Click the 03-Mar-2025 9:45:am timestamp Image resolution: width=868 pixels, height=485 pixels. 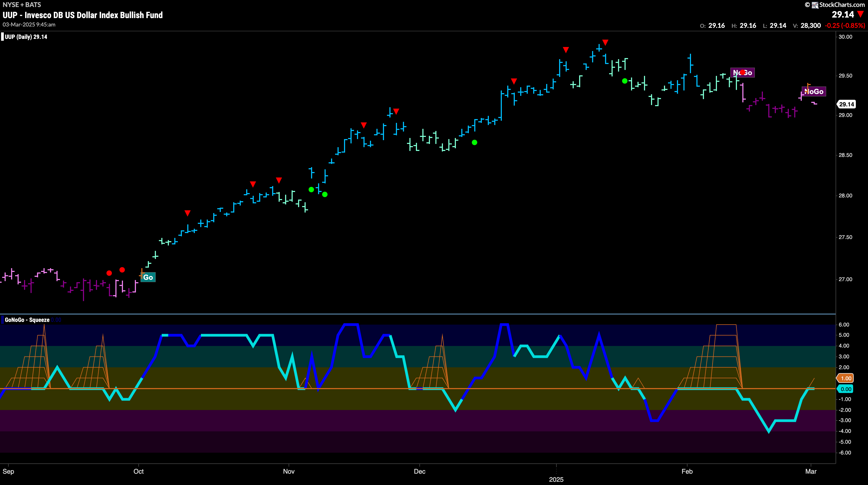tap(29, 25)
